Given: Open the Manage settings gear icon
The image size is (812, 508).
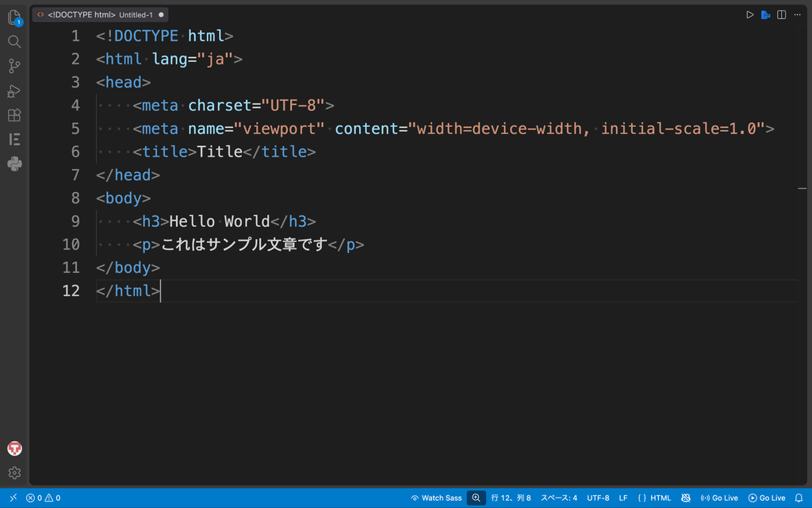Looking at the screenshot, I should click(x=14, y=473).
